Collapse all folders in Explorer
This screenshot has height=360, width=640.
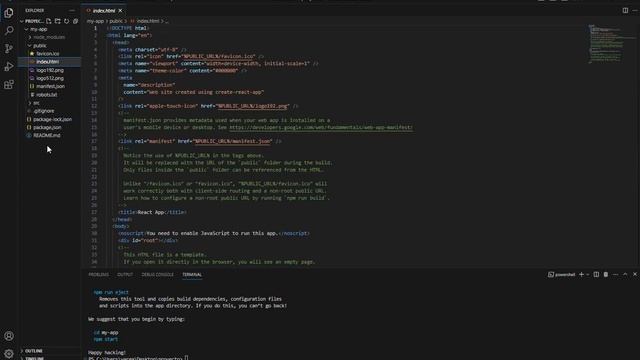[76, 21]
